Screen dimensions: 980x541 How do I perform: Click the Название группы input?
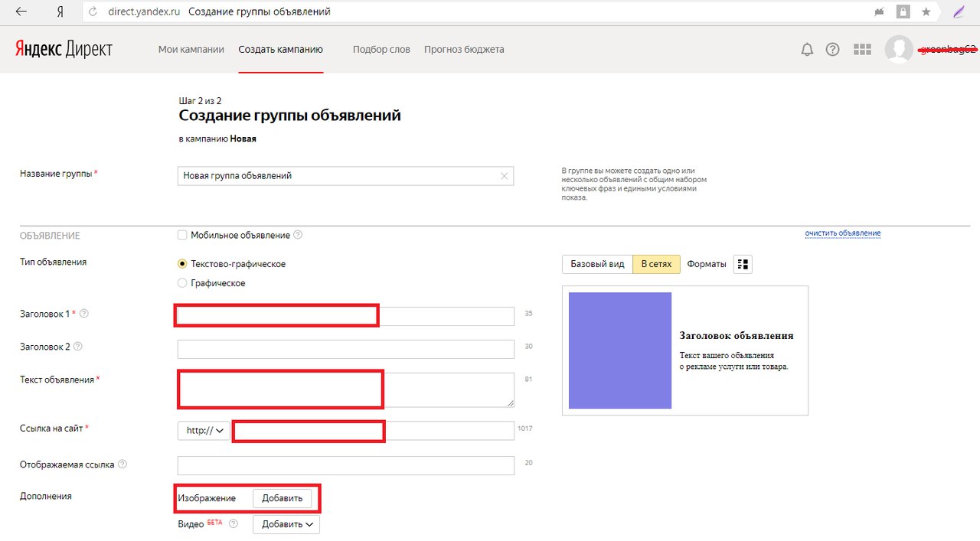point(345,176)
